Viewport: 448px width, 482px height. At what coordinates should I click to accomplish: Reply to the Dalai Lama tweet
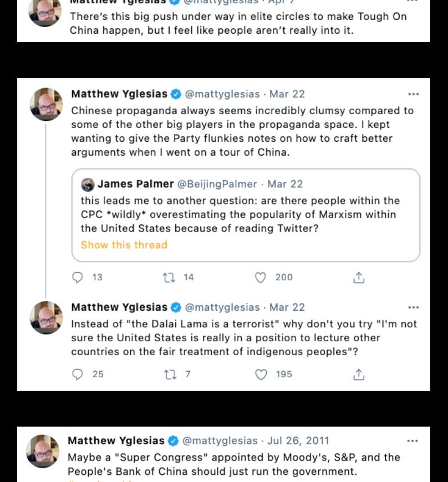click(78, 375)
